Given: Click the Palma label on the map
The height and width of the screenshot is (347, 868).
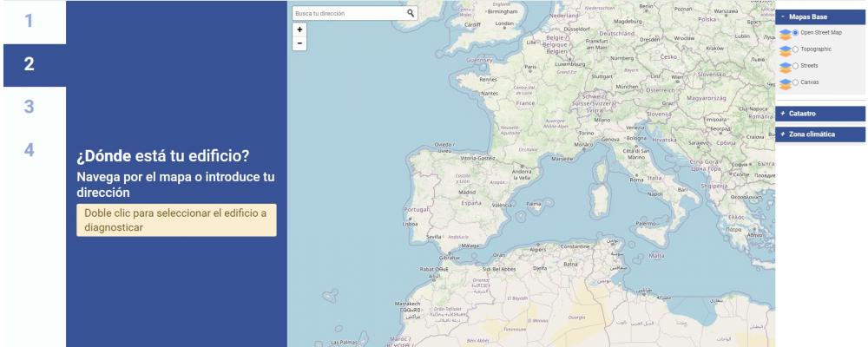Looking at the screenshot, I should [534, 204].
